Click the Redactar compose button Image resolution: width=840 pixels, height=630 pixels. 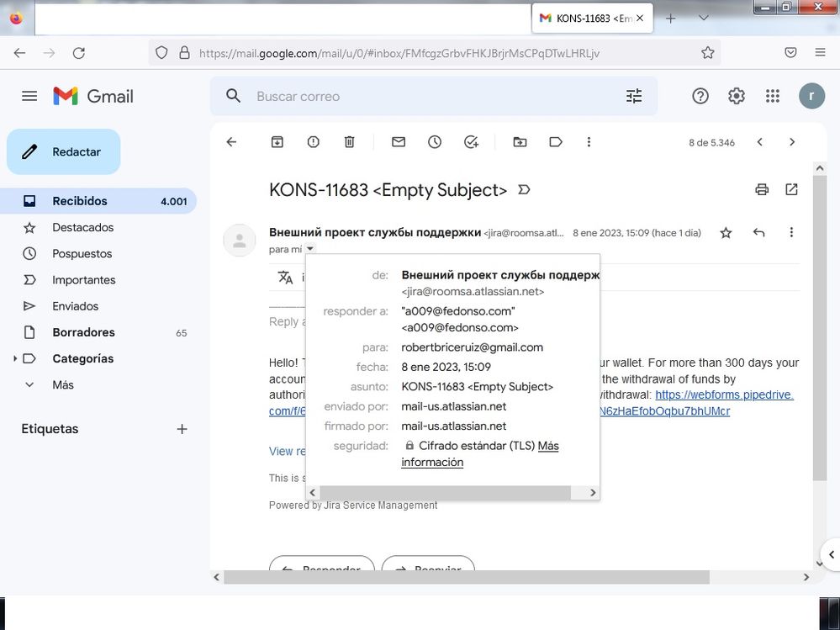pos(64,151)
